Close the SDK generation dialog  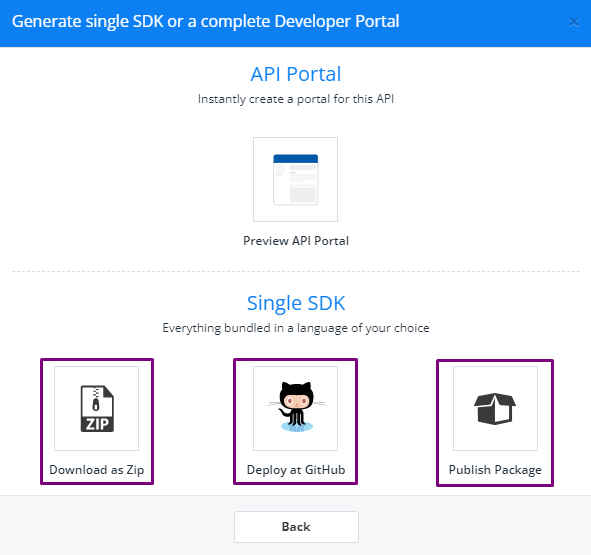coord(574,22)
